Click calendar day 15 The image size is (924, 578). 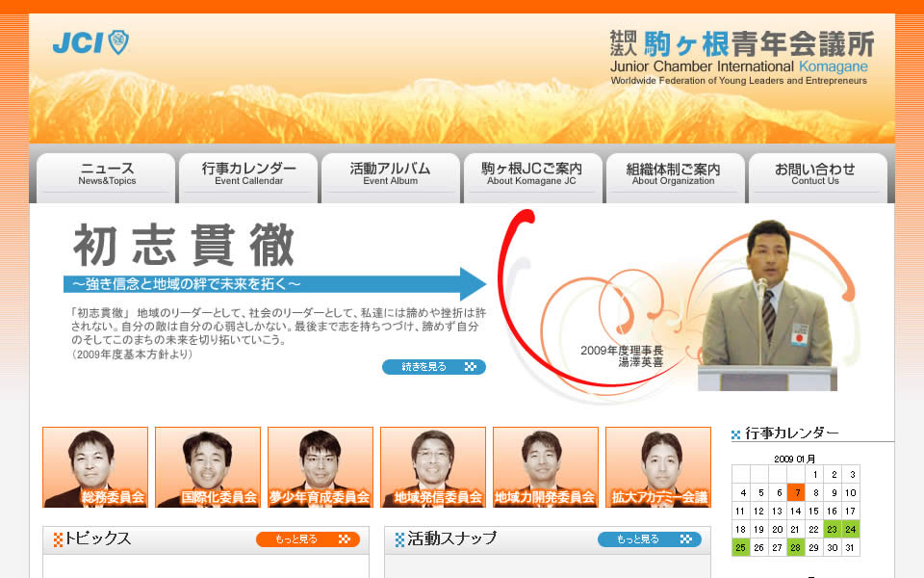coord(814,511)
